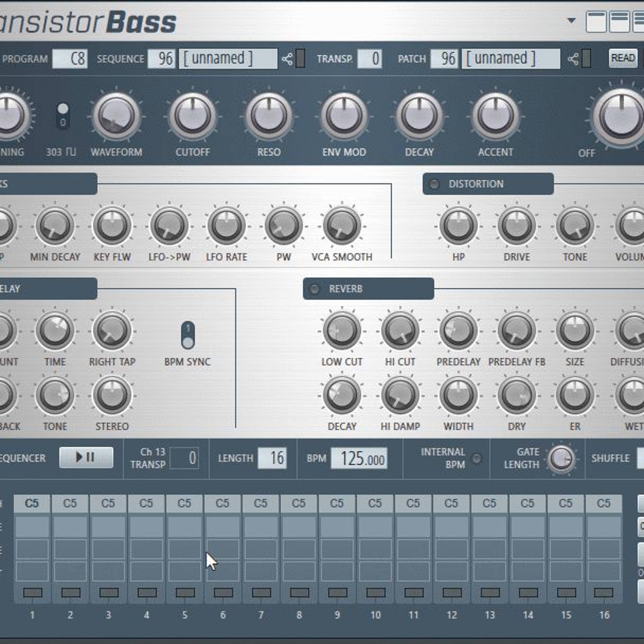The image size is (644, 644).
Task: Enable the DISTORTION section LED
Action: click(x=434, y=184)
